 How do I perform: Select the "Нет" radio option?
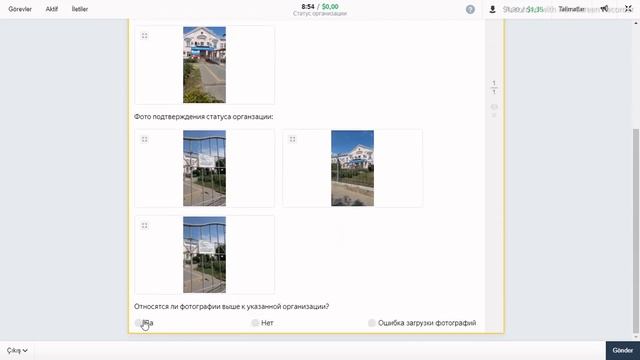click(x=255, y=323)
